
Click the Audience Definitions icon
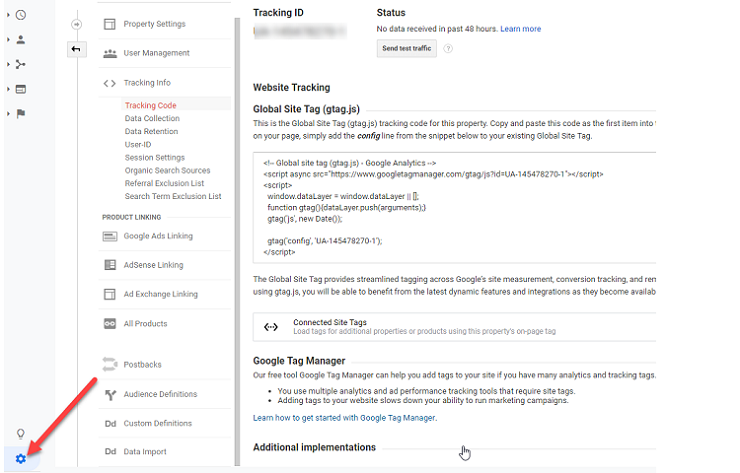[x=110, y=395]
